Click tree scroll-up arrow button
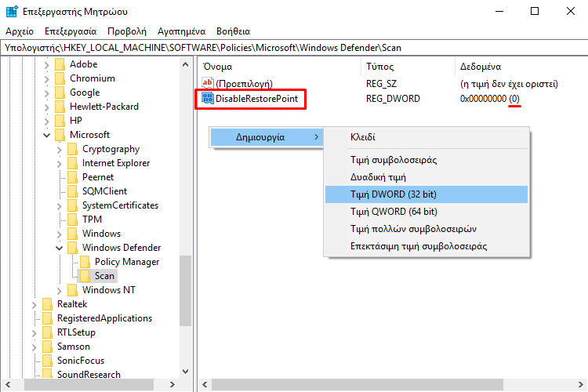This screenshot has width=588, height=392. tap(185, 64)
